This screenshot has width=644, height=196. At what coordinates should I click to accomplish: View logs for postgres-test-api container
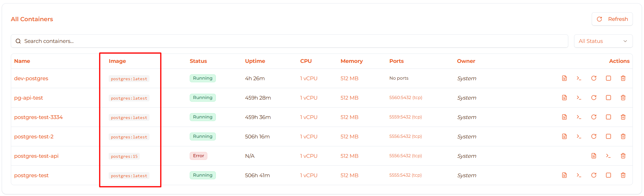[593, 156]
